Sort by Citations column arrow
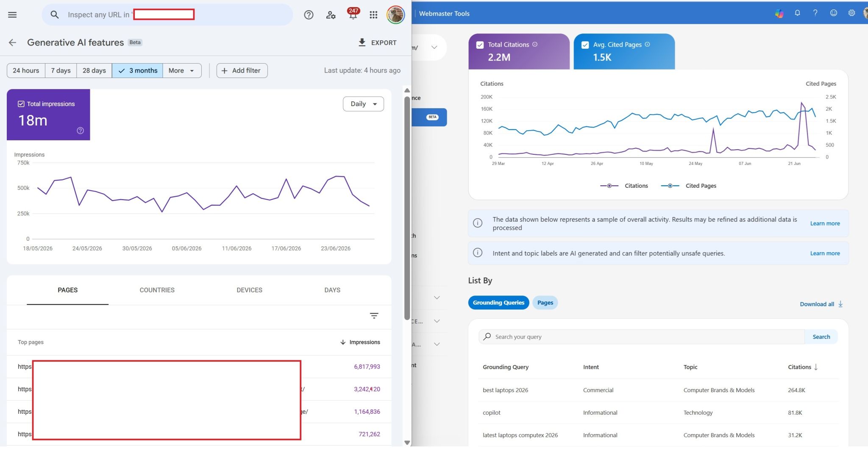Viewport: 868px width, 460px height. pyautogui.click(x=816, y=367)
